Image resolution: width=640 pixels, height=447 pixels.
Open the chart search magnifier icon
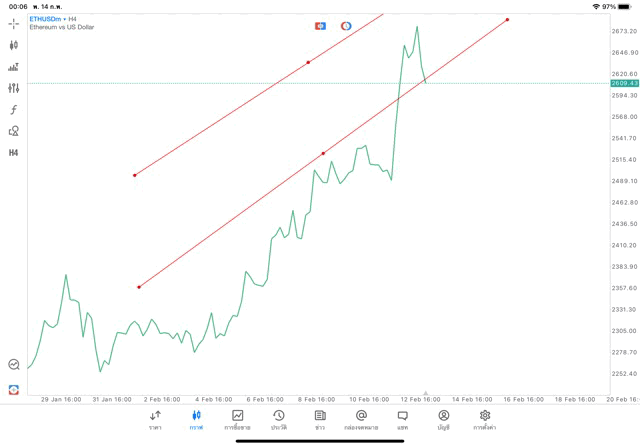(14, 365)
